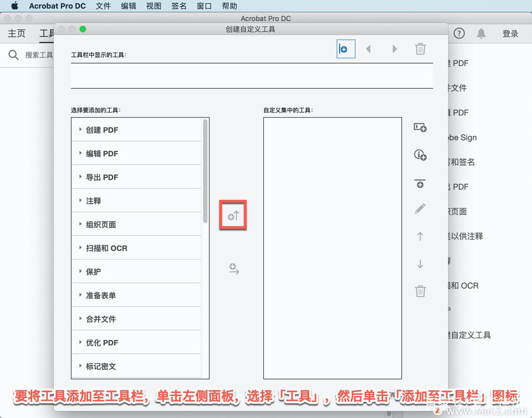Select the pencil rename icon
Viewport: 532px width, 418px height.
[420, 208]
